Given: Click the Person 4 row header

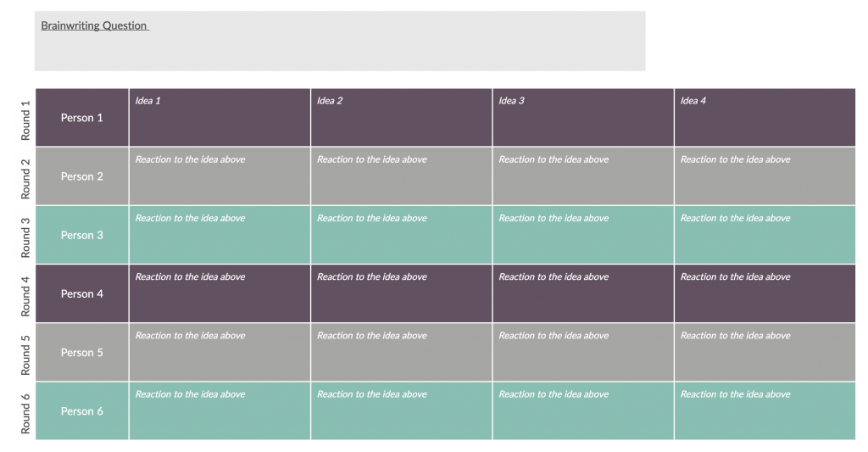Looking at the screenshot, I should point(82,293).
